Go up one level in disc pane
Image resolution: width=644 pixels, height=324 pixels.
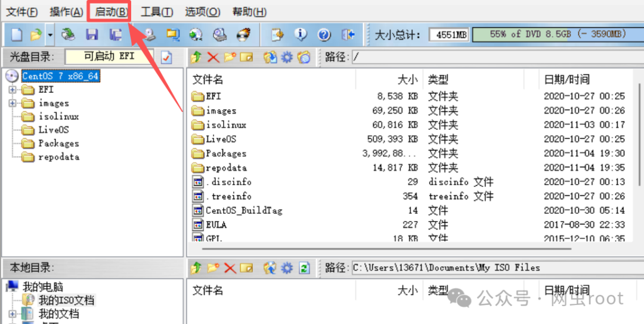(196, 57)
